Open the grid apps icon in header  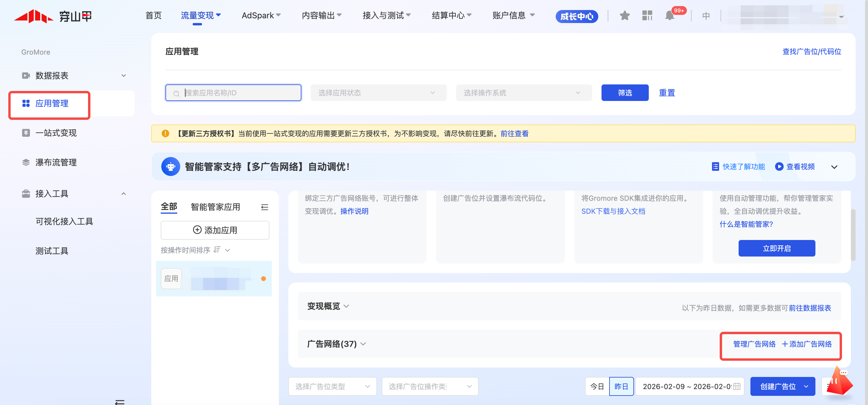click(647, 15)
